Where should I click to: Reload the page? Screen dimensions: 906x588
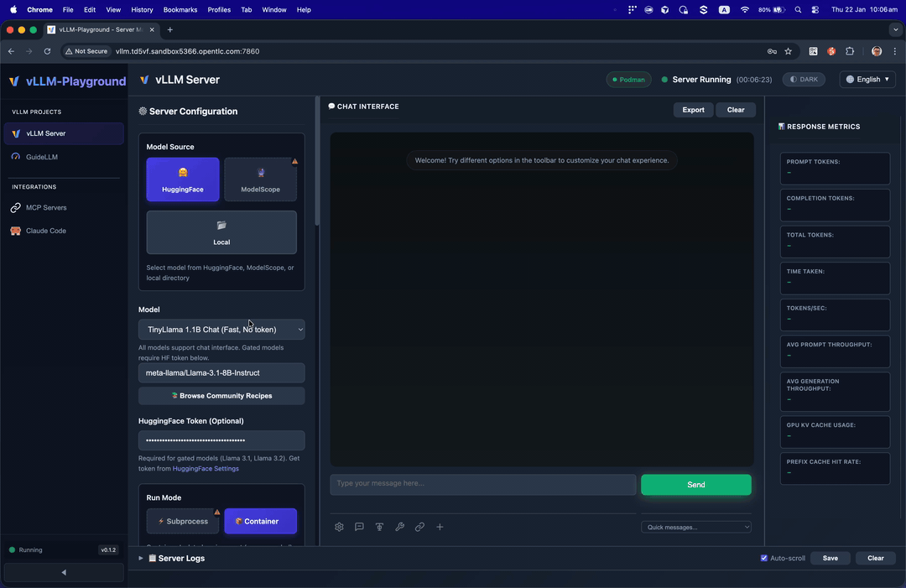(x=47, y=51)
